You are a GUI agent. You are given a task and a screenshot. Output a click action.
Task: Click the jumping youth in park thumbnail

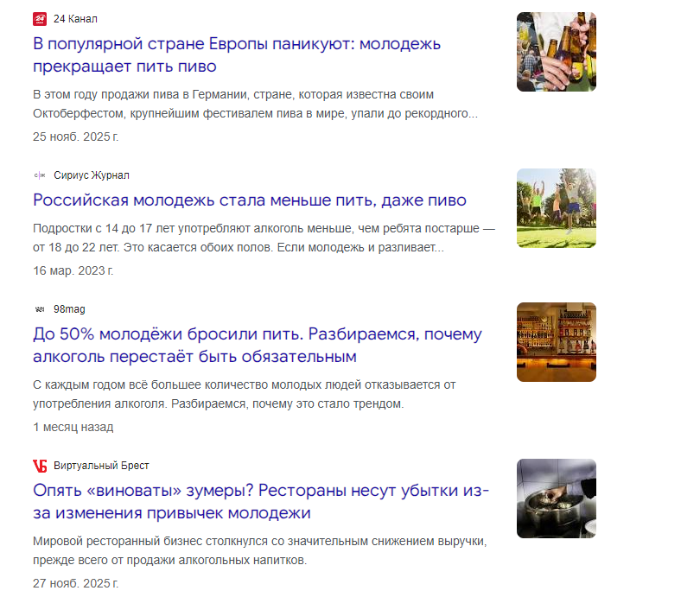click(557, 208)
